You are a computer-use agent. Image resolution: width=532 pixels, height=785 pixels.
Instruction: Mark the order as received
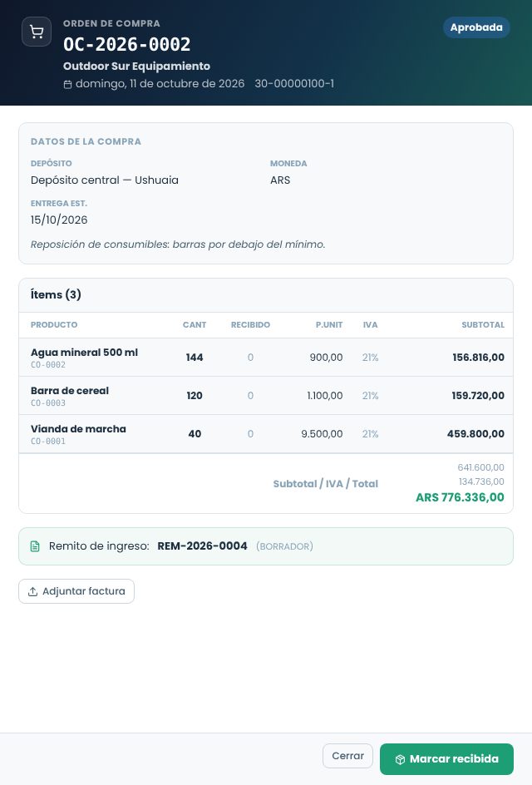click(446, 759)
